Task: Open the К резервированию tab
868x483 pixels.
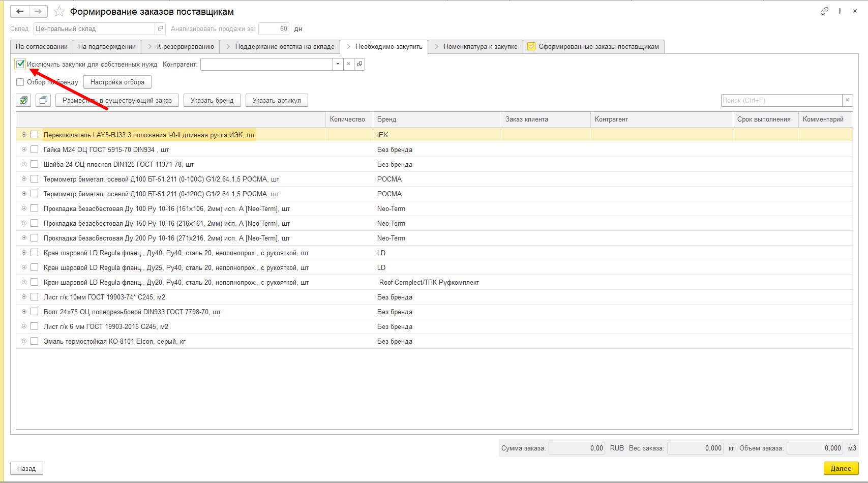Action: 181,46
